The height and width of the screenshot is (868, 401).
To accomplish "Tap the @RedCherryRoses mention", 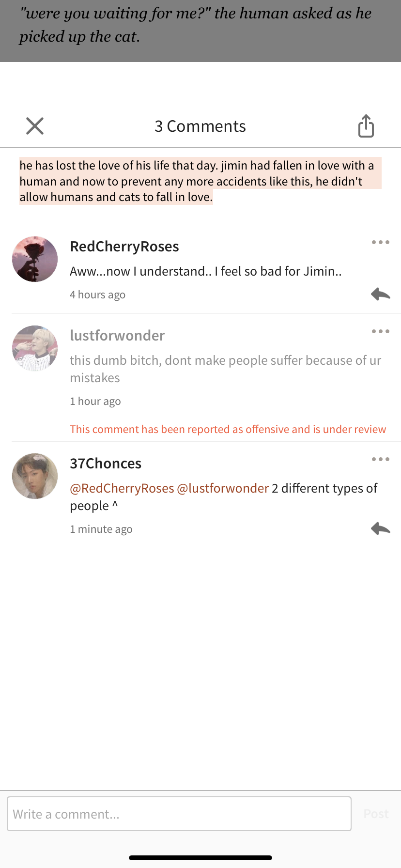I will point(122,488).
